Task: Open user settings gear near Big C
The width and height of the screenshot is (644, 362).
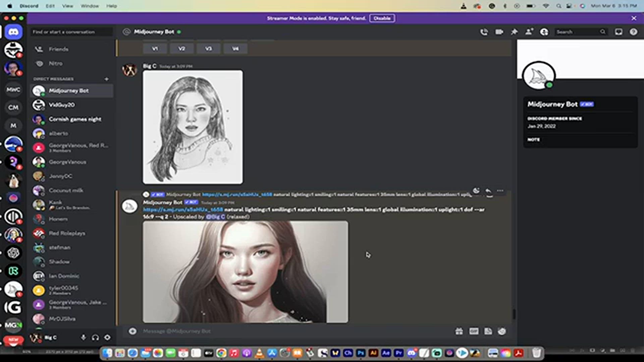Action: click(x=107, y=338)
